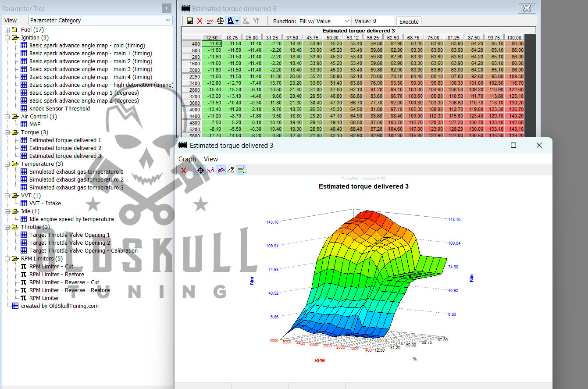Toggle the rainbow color shading button
Viewport: 588px width, 389px height.
[241, 170]
